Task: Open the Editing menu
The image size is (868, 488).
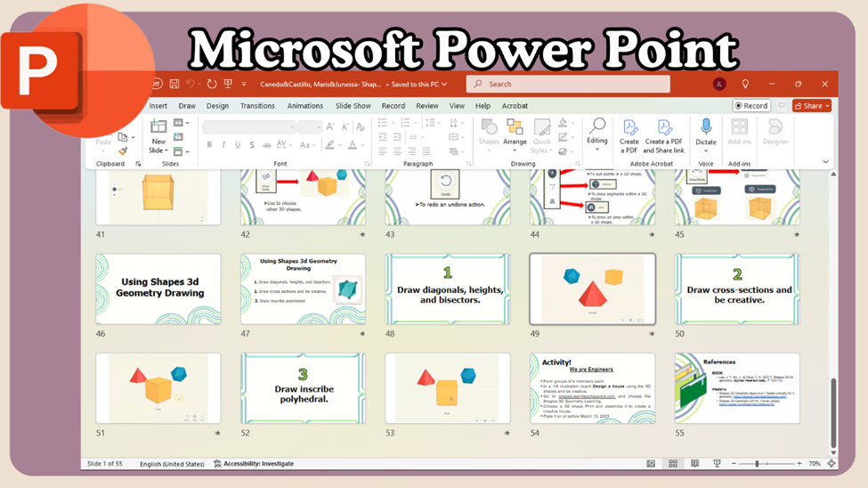Action: point(597,134)
